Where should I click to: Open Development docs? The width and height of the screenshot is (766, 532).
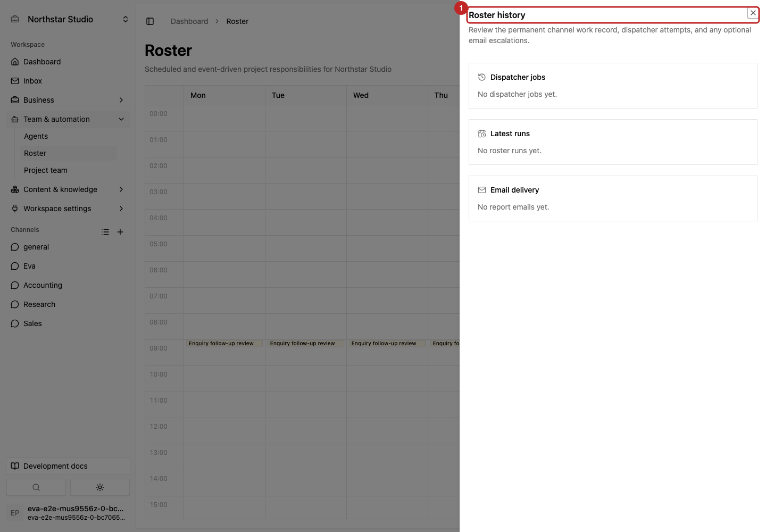68,466
